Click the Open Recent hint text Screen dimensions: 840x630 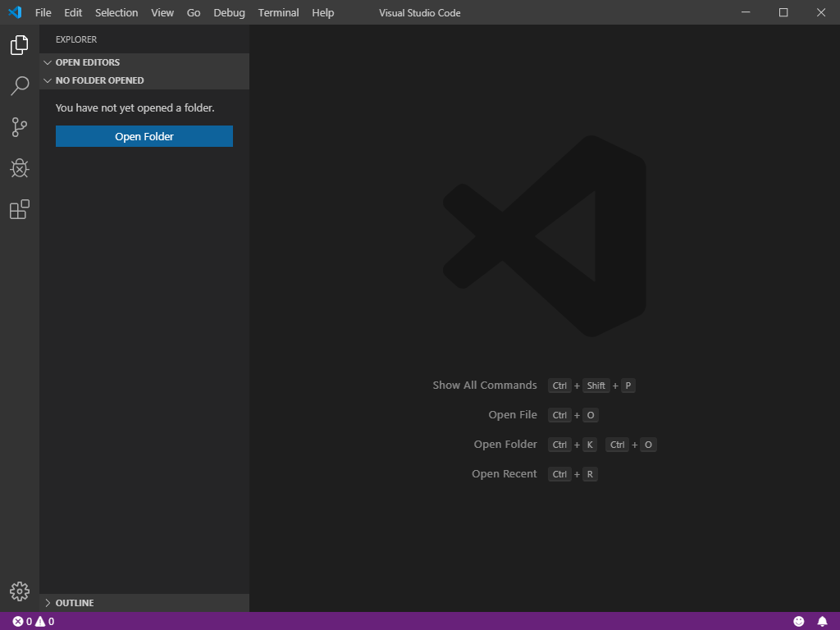tap(504, 473)
